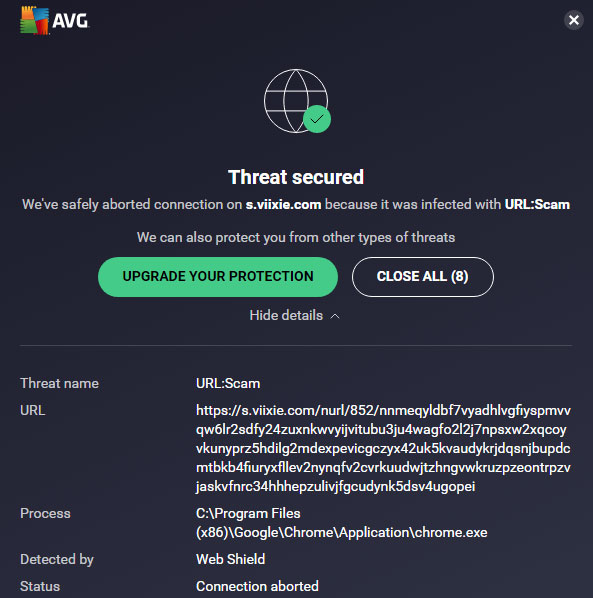593x598 pixels.
Task: Select the URL:Scam threat name value
Action: click(x=228, y=384)
